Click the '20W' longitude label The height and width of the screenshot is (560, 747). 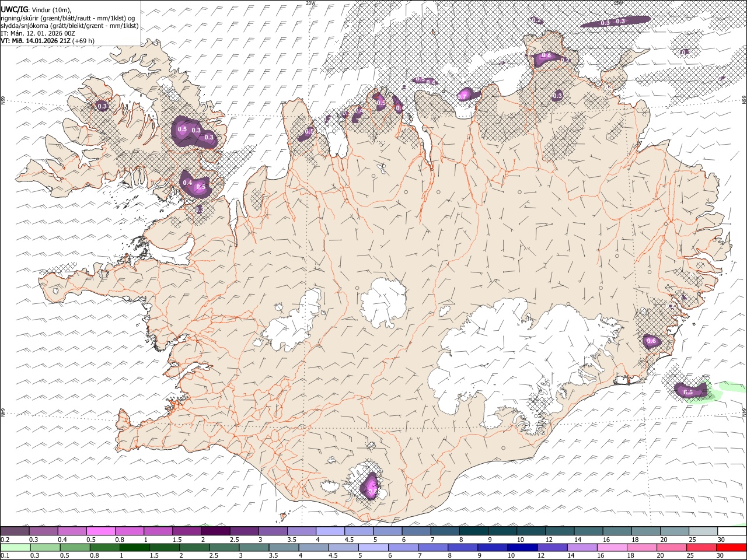pos(310,3)
